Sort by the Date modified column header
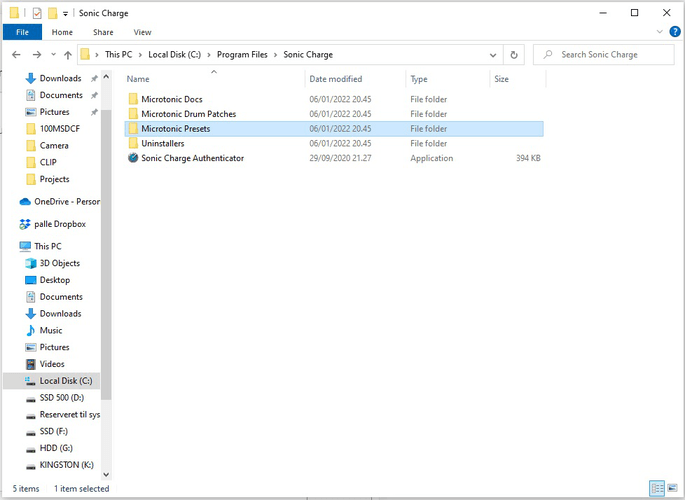 [x=336, y=79]
